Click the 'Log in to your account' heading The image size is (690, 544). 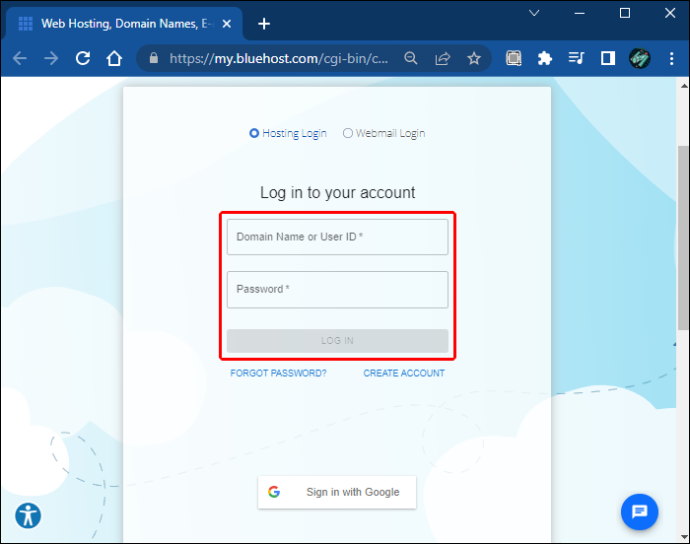338,192
